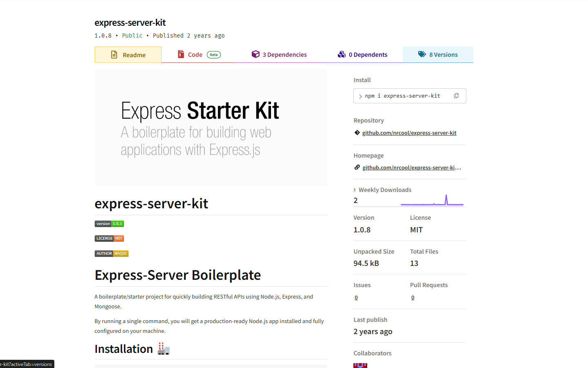View the 0 Dependents tab
Viewport: 588px width, 368px height.
362,55
